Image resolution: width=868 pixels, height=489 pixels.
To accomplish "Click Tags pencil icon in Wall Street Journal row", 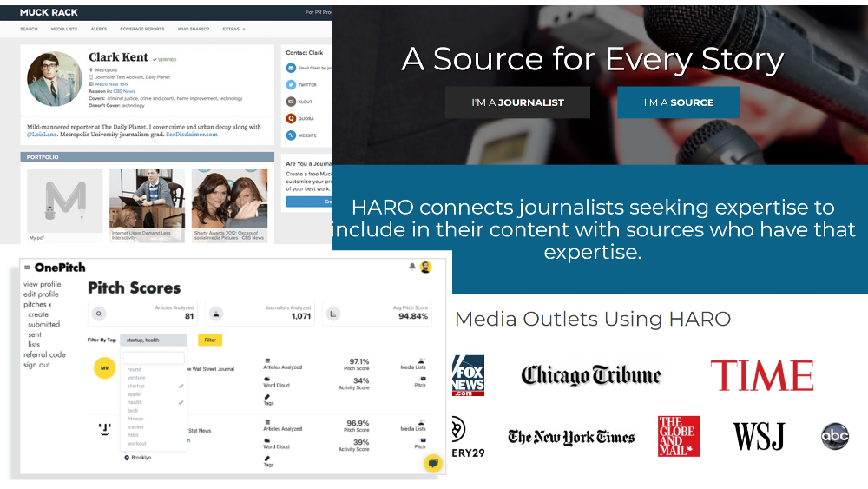I will (x=266, y=397).
